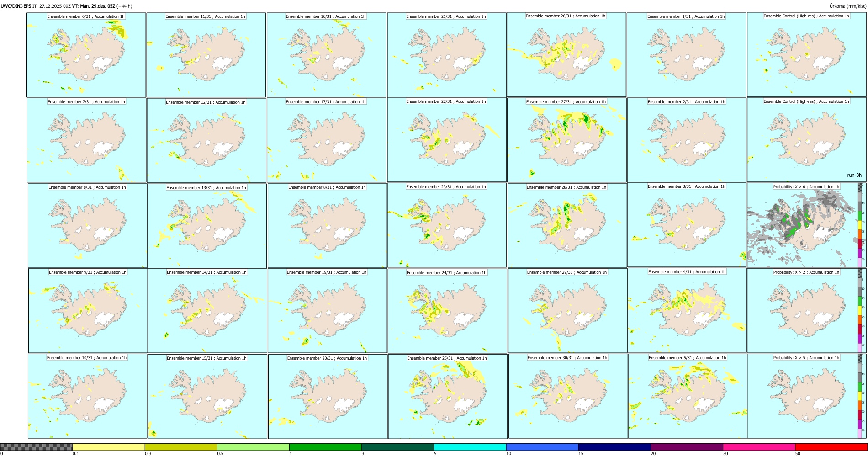
Task: Click the purple 20–30 legend swatch
Action: click(687, 447)
